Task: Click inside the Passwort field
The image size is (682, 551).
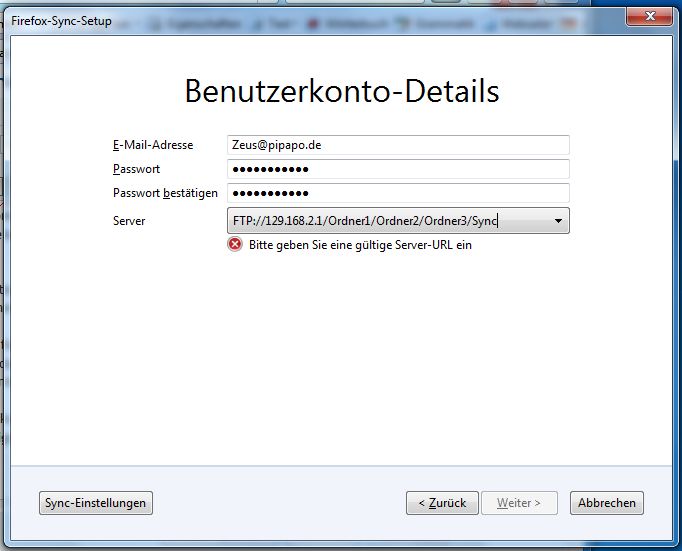Action: [398, 169]
